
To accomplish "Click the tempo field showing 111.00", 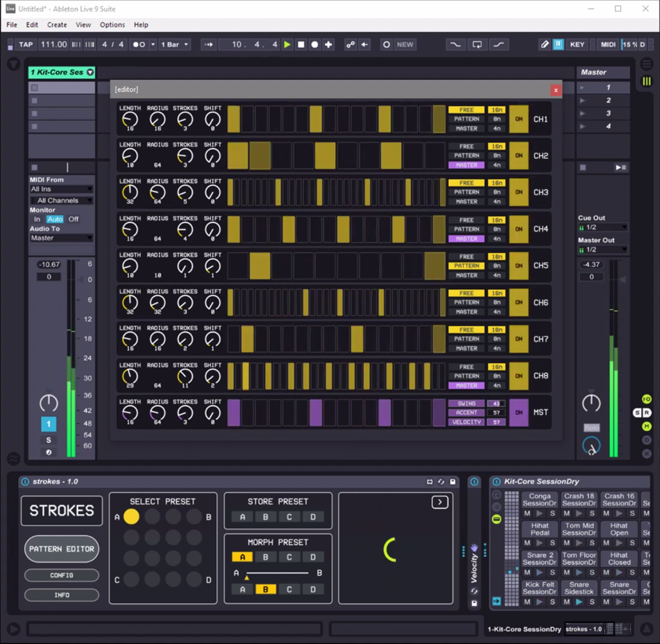I will coord(53,44).
